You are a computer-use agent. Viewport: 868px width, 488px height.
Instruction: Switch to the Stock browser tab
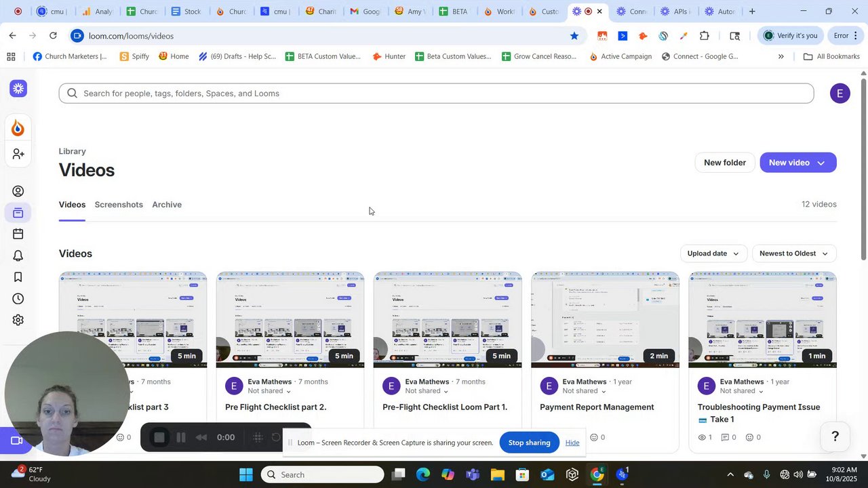pos(186,12)
